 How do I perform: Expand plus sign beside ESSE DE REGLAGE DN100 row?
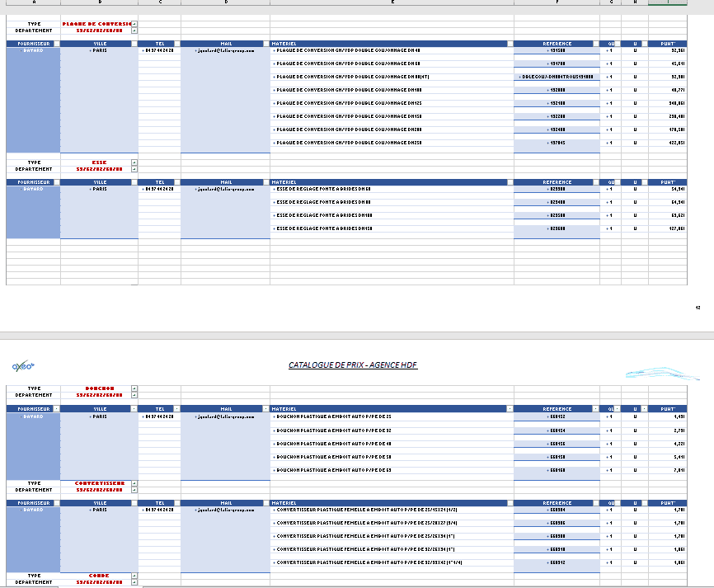click(x=274, y=215)
